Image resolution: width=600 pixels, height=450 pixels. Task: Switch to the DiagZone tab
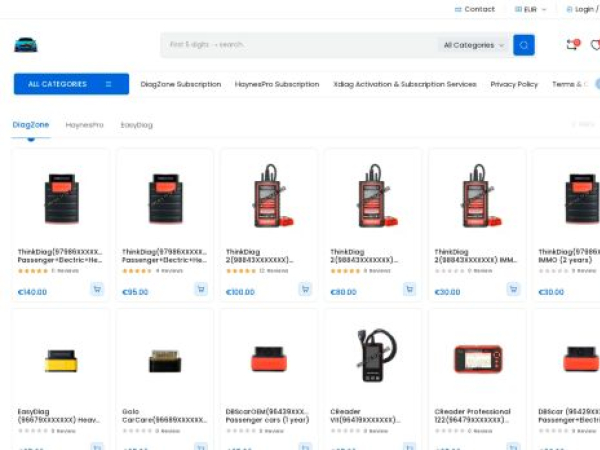point(31,125)
